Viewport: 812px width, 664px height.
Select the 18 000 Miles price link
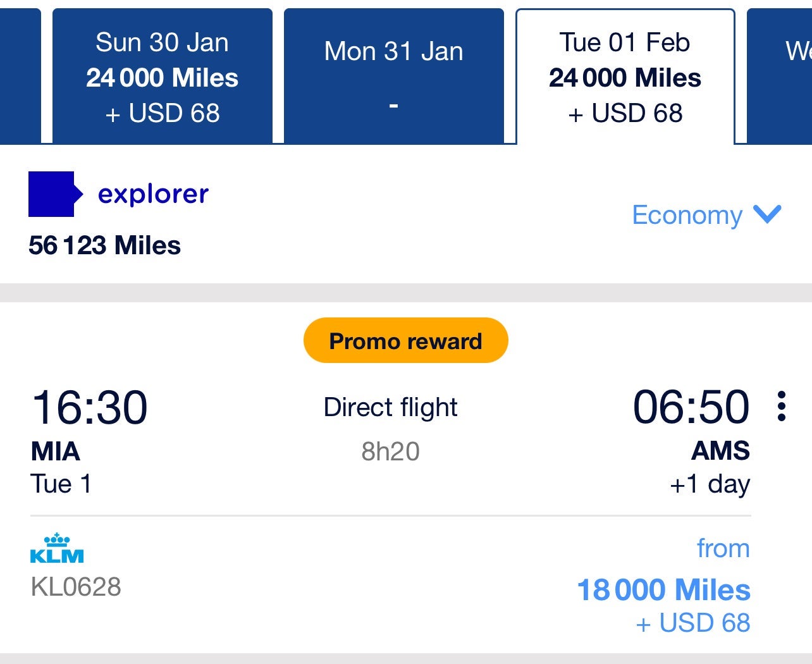pos(663,589)
